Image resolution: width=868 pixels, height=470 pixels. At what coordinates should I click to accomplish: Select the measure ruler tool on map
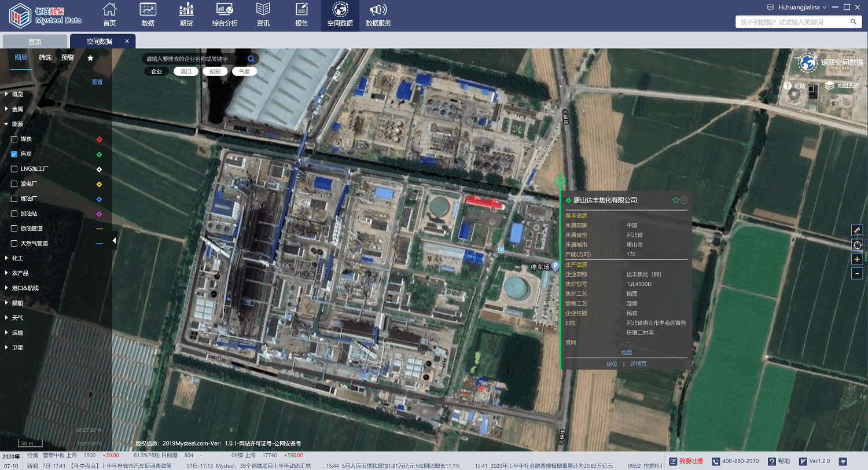pyautogui.click(x=857, y=230)
